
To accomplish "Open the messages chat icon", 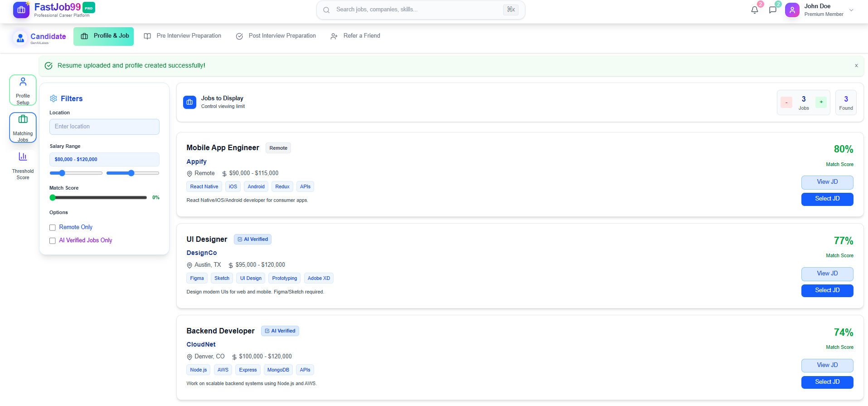I will [x=773, y=10].
